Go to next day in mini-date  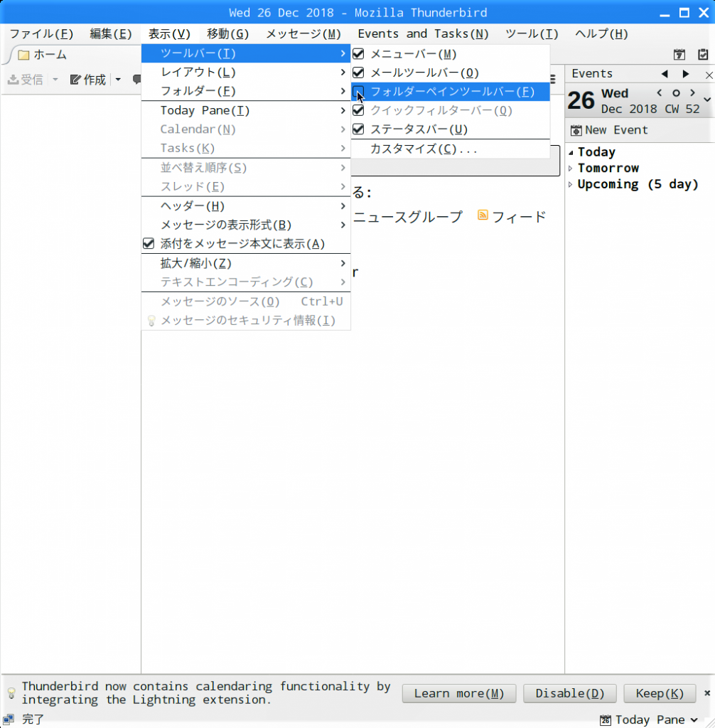(693, 93)
